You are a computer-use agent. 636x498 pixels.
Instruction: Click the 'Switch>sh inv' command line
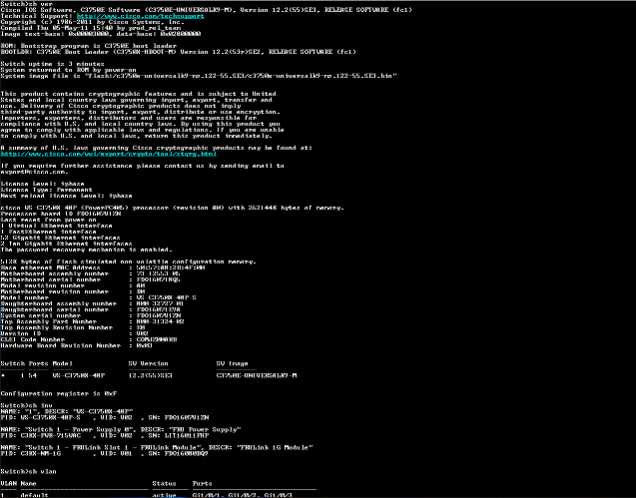point(26,406)
